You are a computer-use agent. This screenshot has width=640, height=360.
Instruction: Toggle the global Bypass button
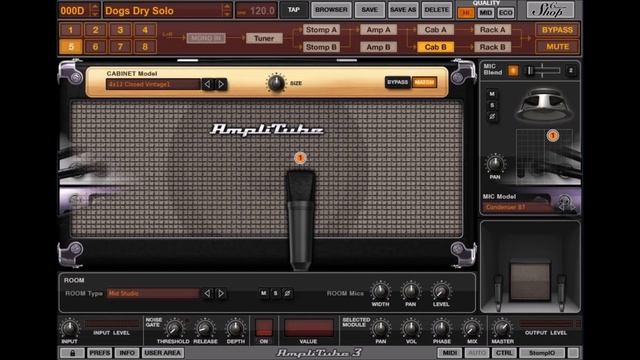click(x=557, y=30)
